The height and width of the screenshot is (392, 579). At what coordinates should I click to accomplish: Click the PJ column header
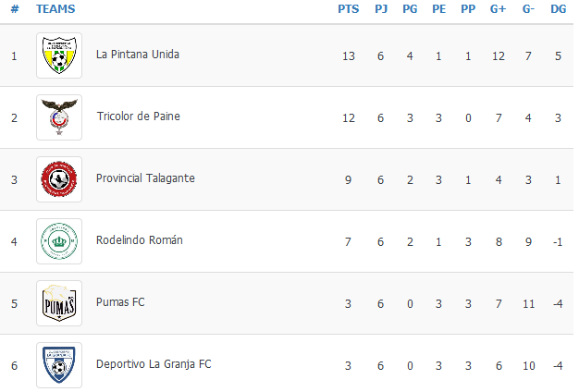click(x=381, y=9)
